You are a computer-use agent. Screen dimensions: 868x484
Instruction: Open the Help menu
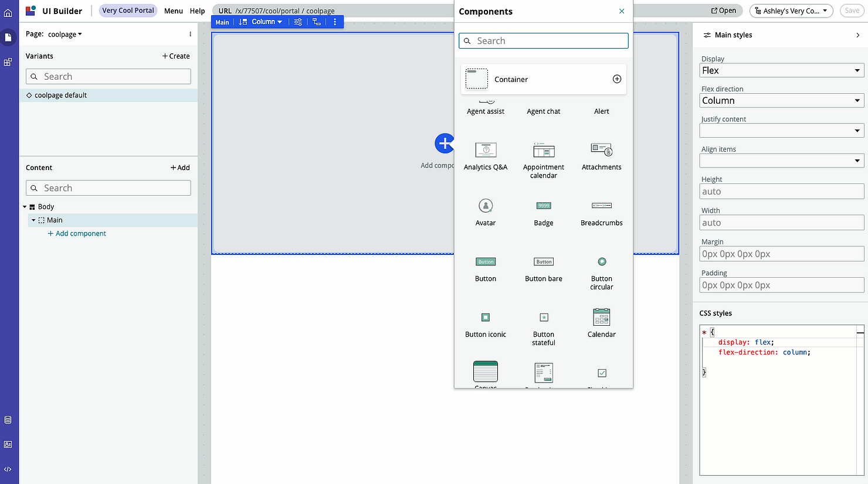(x=198, y=11)
